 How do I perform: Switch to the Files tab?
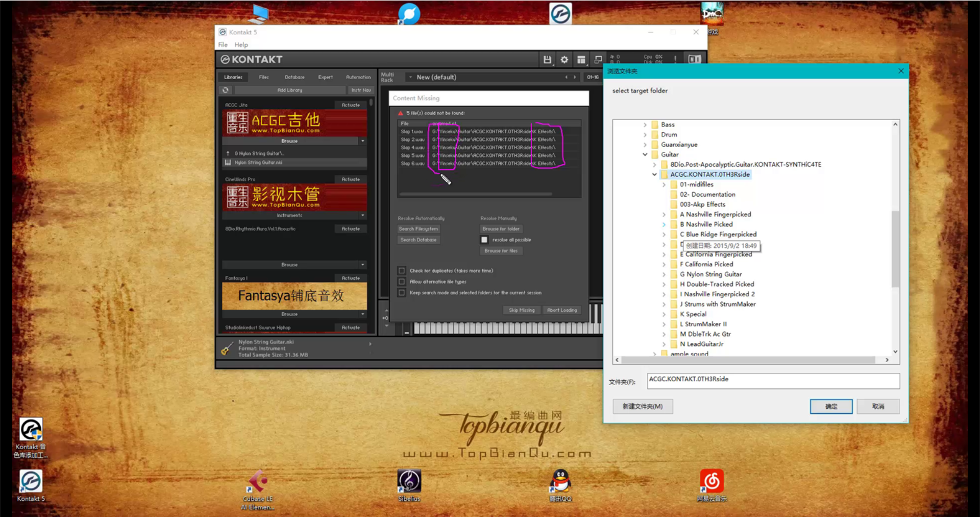point(264,77)
